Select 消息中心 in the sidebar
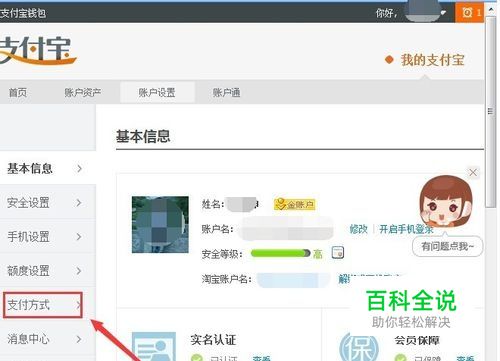Screen dimensions: 500x361 (x=48, y=339)
